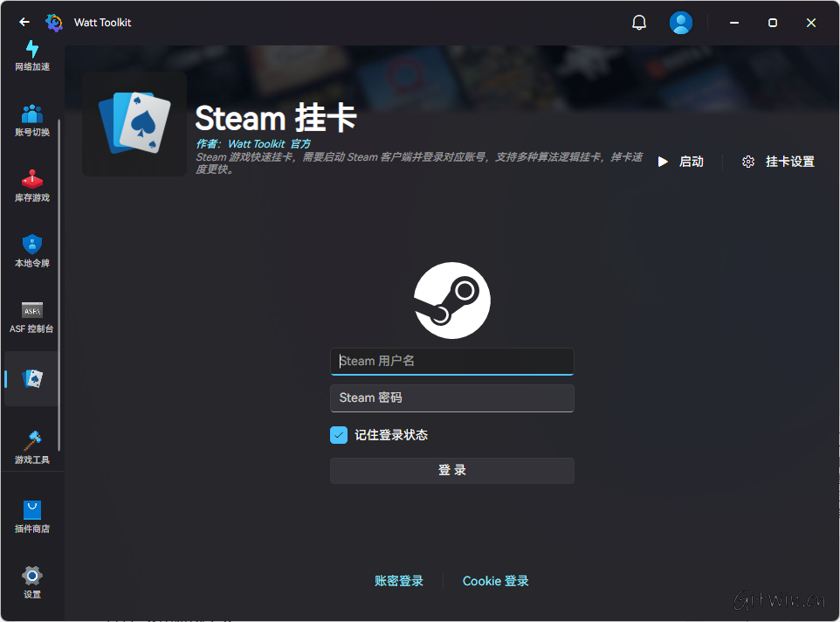Open ASF 控制台 in the sidebar
The height and width of the screenshot is (622, 840).
(32, 317)
